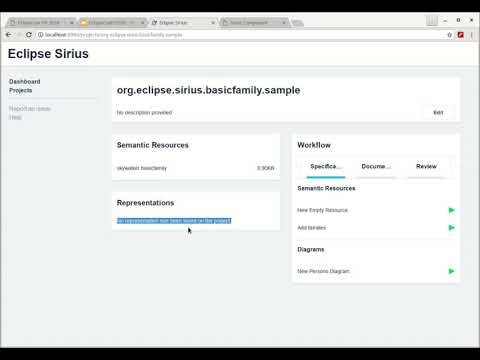Screen dimensions: 480x360
Task: Click the New Persons Diagram label
Action: coord(323,271)
